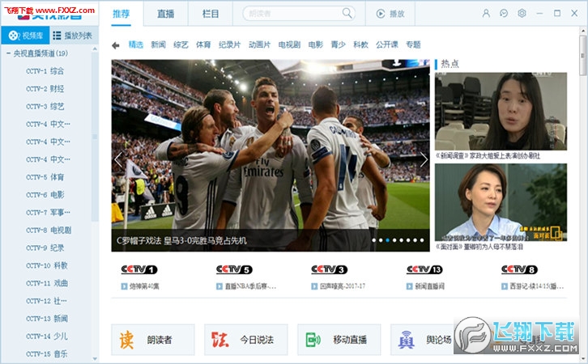Open the user account icon
588x364 pixels.
[x=486, y=14]
